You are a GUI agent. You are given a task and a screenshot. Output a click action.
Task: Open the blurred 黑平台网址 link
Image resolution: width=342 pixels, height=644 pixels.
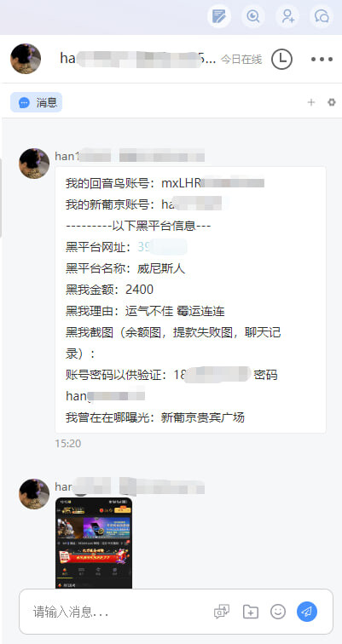tap(162, 247)
